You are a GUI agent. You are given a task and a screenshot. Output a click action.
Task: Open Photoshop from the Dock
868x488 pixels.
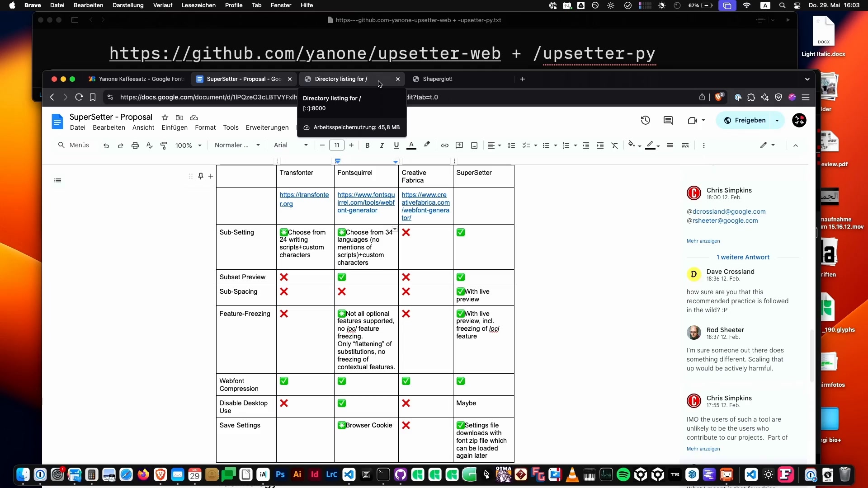coord(280,474)
